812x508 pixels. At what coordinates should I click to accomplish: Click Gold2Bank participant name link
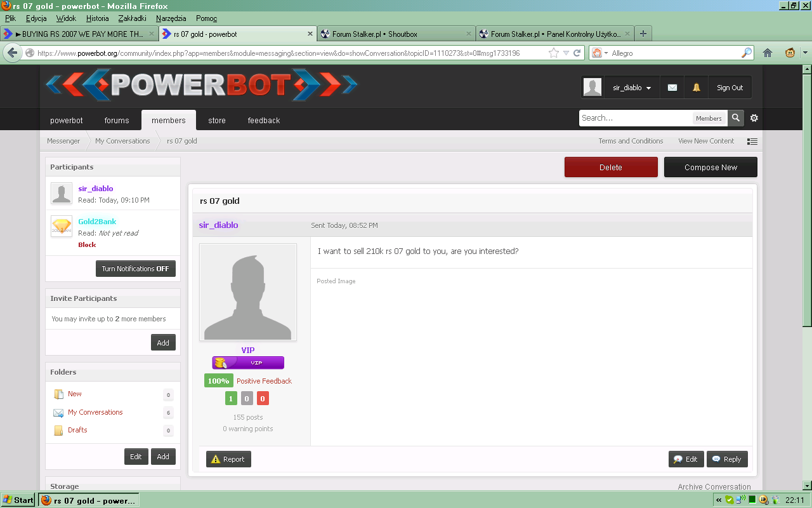97,222
